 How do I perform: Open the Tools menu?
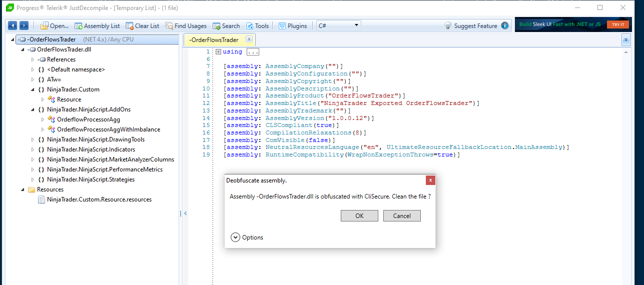257,25
